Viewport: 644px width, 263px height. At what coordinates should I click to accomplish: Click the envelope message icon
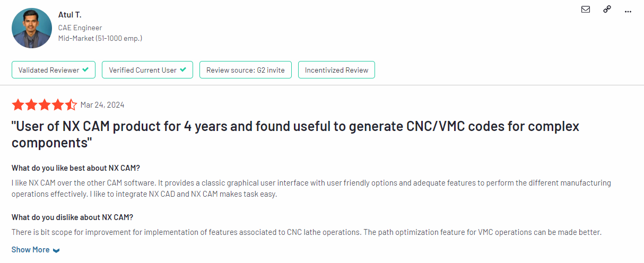pos(586,10)
